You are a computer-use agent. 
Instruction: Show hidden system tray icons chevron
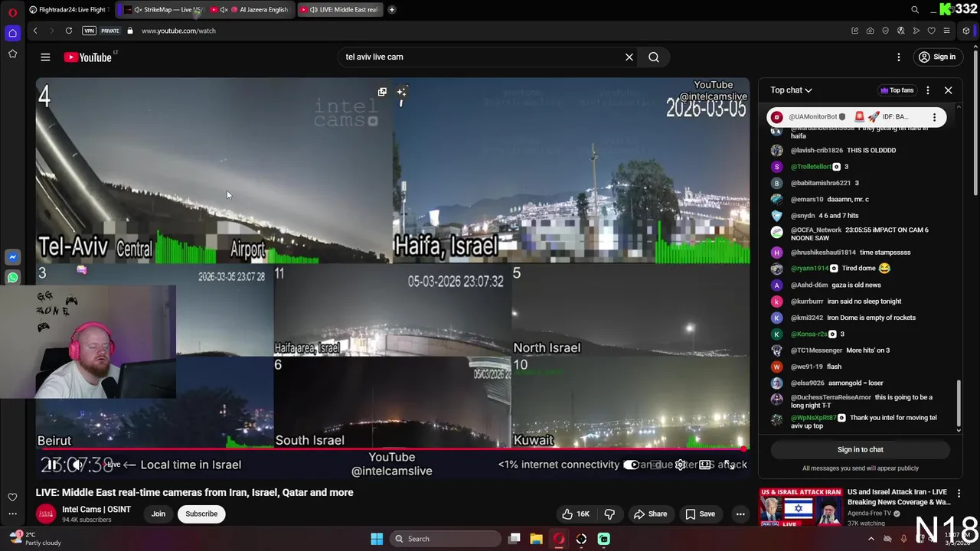pyautogui.click(x=871, y=539)
